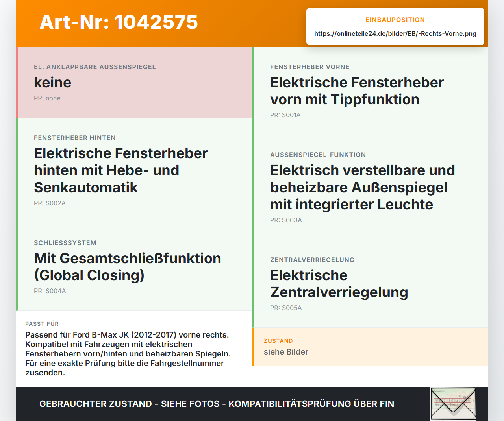
Task: Click 'PR: none' text
Action: [47, 98]
